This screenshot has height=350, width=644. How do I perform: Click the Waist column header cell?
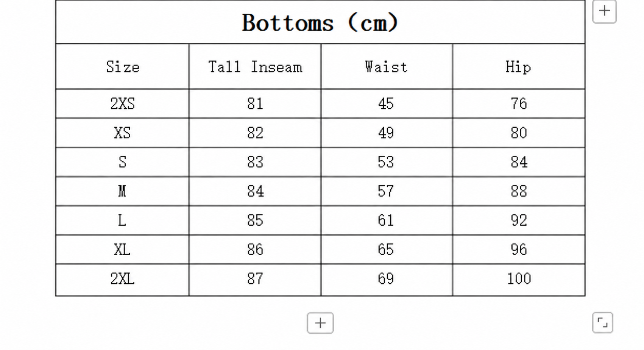pyautogui.click(x=387, y=67)
